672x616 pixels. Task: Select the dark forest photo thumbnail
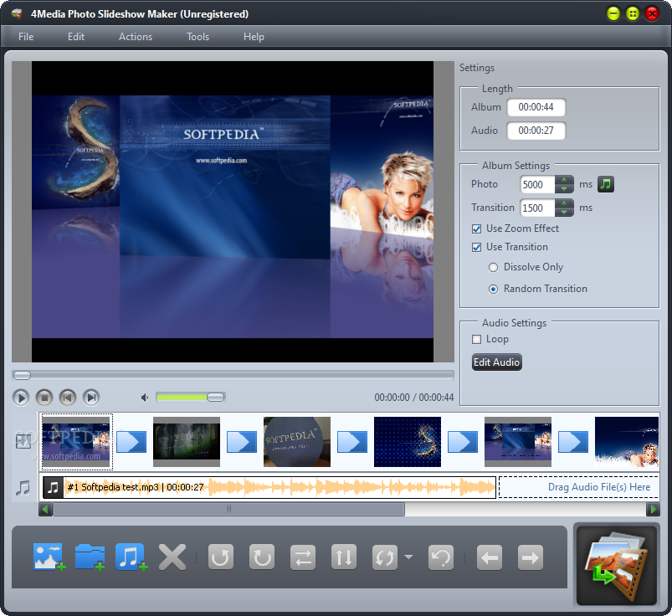coord(187,442)
